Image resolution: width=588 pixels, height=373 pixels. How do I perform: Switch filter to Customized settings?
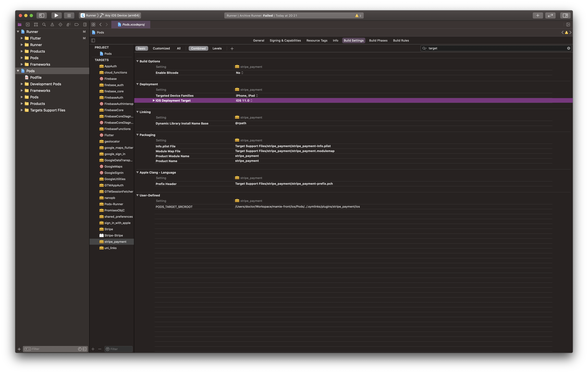(161, 48)
